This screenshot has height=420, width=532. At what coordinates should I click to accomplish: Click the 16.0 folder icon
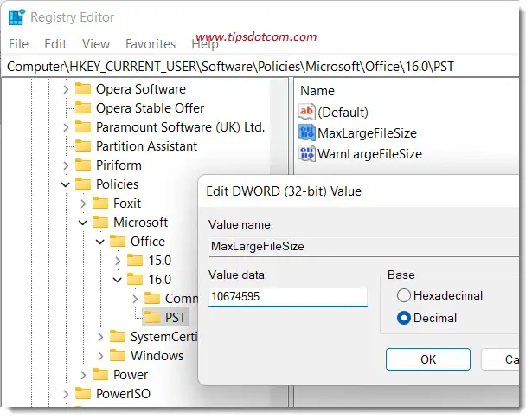click(135, 280)
